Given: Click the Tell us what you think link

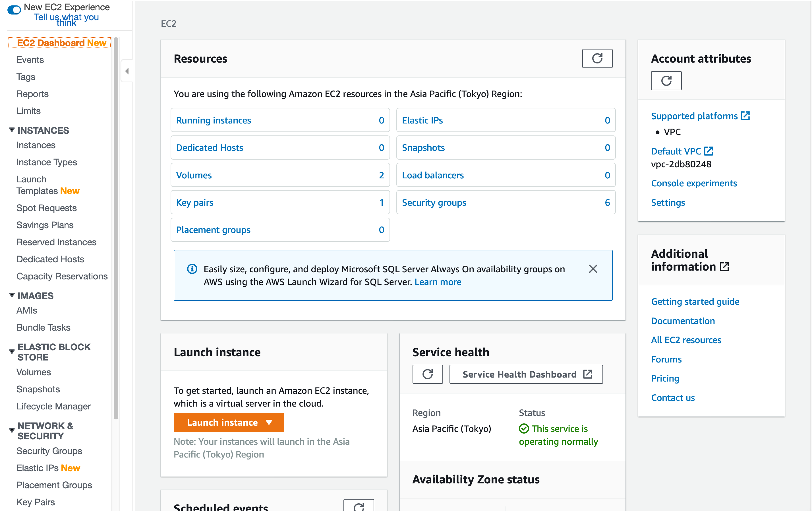Looking at the screenshot, I should 67,20.
